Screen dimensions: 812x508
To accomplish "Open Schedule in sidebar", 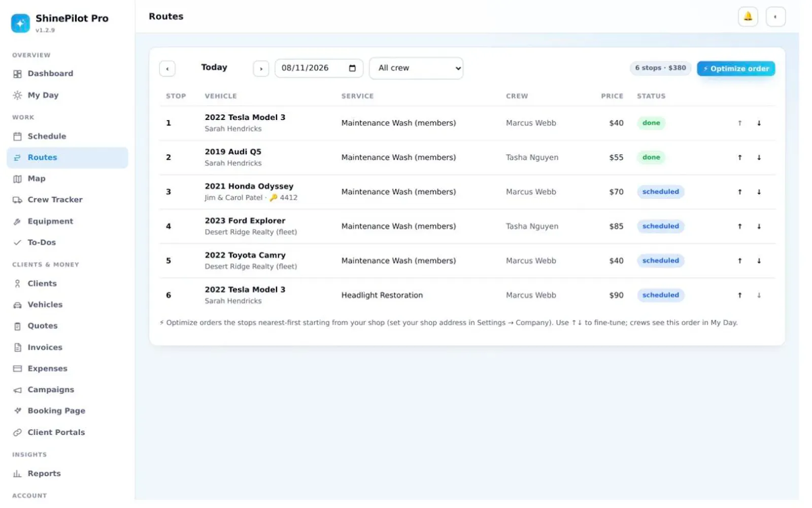I will (x=67, y=136).
